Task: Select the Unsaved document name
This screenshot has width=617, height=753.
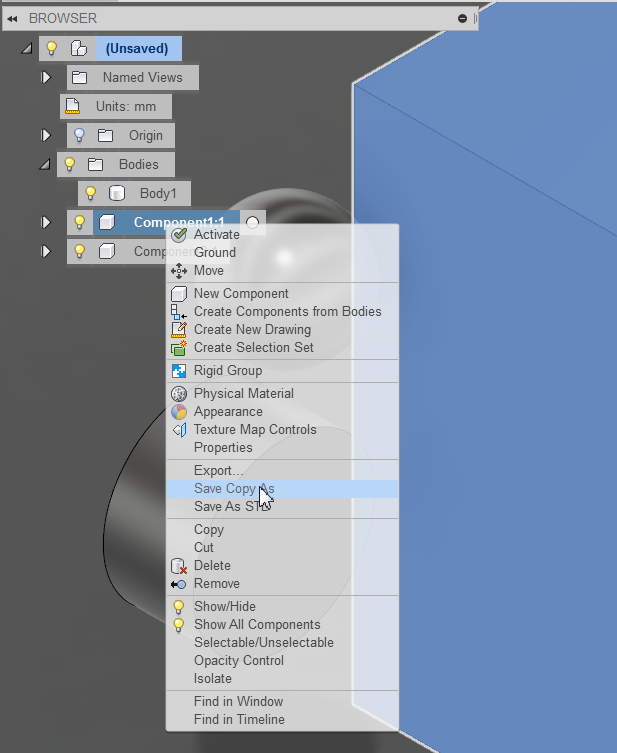Action: click(137, 49)
